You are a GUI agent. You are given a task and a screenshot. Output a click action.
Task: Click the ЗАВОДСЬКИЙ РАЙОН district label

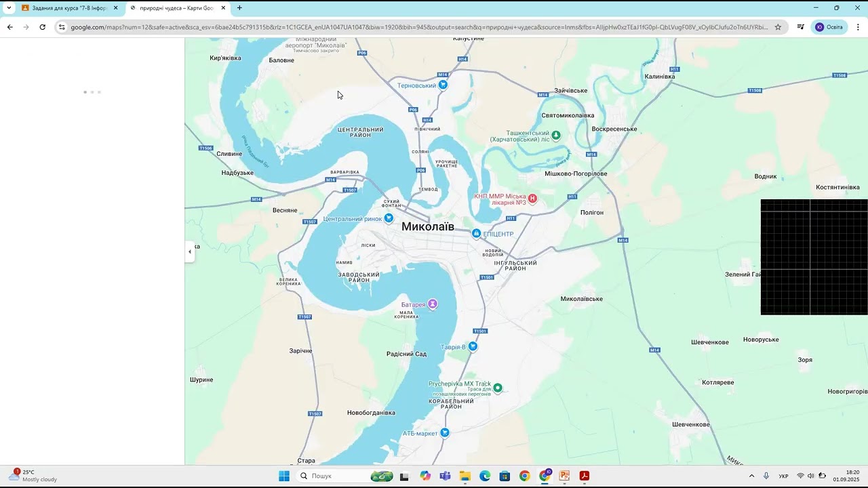coord(359,277)
